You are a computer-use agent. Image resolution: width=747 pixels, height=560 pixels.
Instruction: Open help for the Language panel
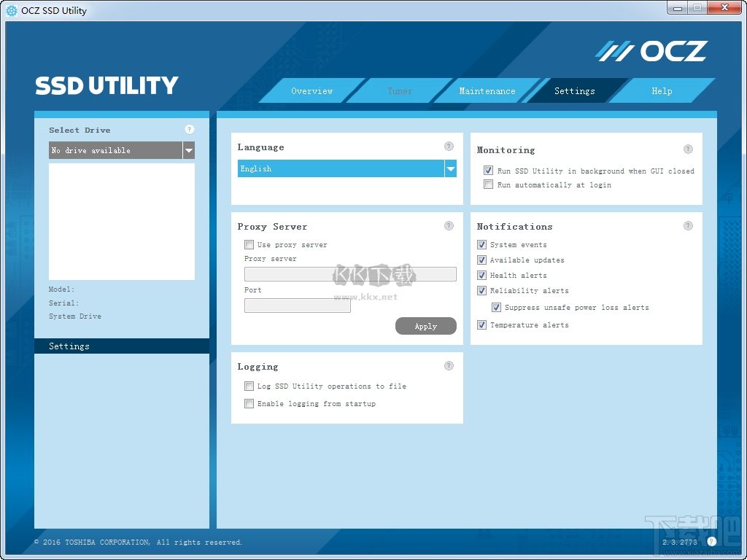click(x=448, y=146)
